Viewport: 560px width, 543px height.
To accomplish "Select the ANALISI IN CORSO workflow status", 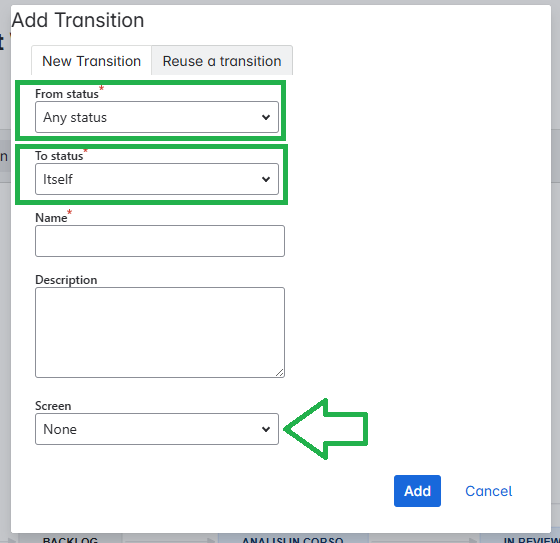I will pyautogui.click(x=293, y=539).
